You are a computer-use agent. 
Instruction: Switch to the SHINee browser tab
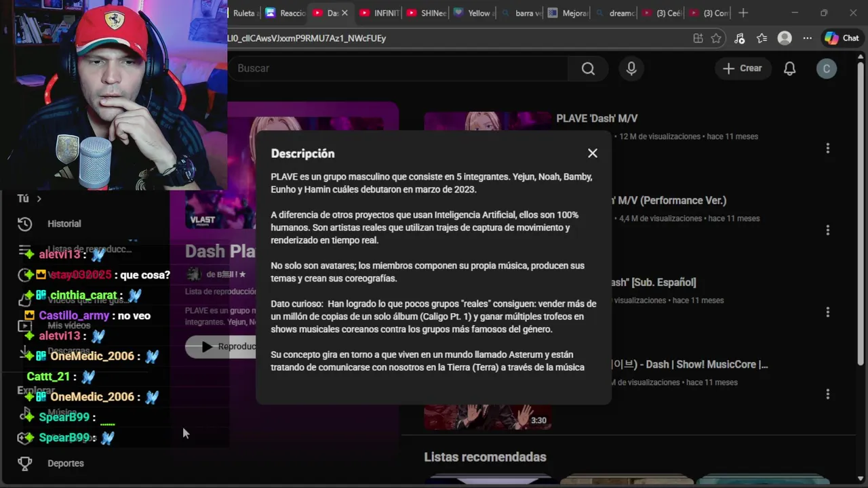click(x=427, y=13)
